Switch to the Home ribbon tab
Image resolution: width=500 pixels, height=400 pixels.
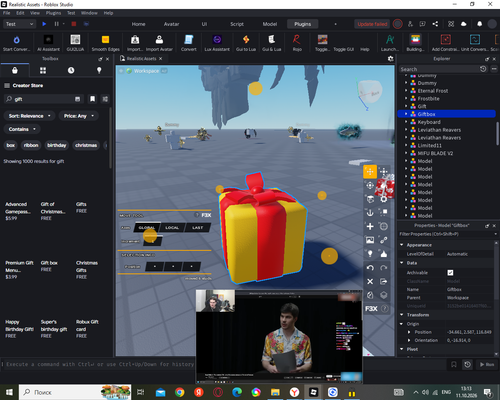[138, 24]
